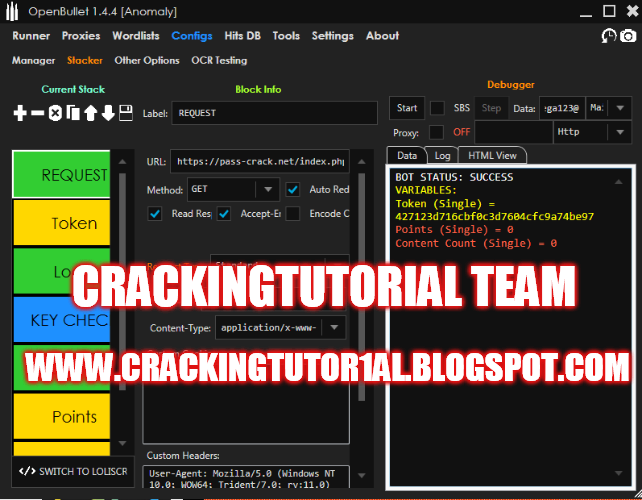Open the Wordlists menu
Image resolution: width=642 pixels, height=500 pixels.
coord(136,36)
